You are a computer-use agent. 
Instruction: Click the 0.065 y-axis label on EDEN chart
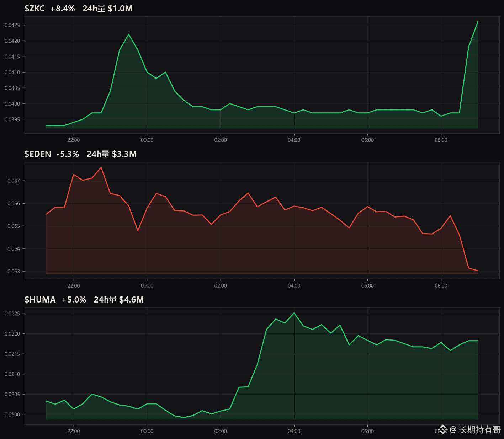click(x=14, y=226)
